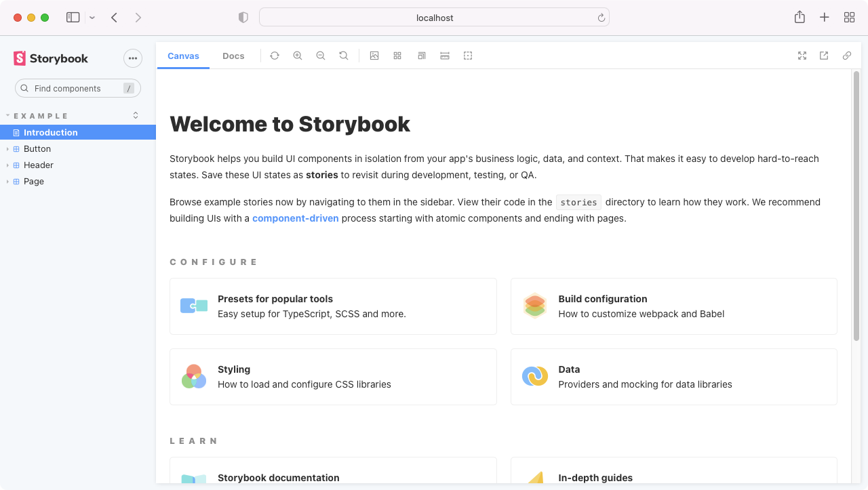
Task: Toggle the Safari sidebar
Action: point(73,18)
